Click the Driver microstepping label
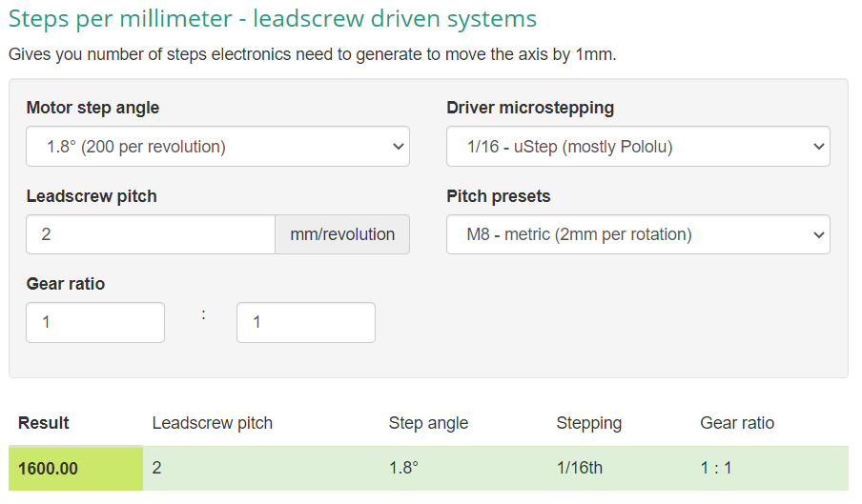Image resolution: width=862 pixels, height=504 pixels. pos(530,108)
